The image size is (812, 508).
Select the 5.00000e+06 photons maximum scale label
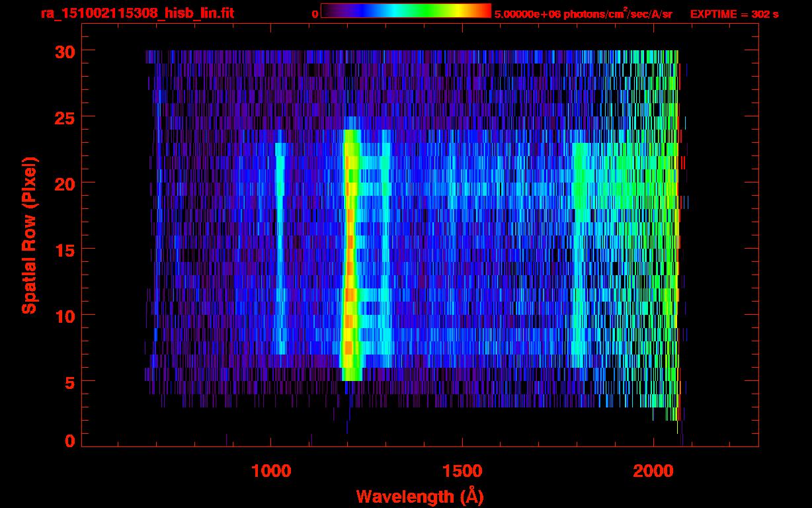click(583, 14)
